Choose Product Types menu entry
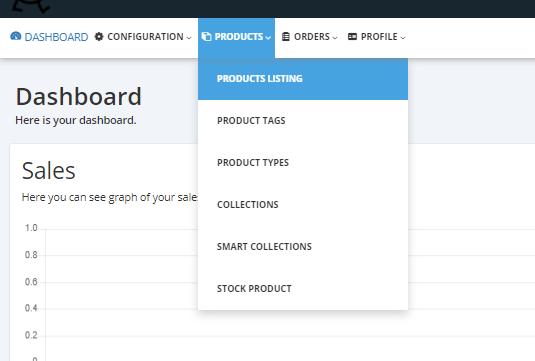 click(303, 163)
